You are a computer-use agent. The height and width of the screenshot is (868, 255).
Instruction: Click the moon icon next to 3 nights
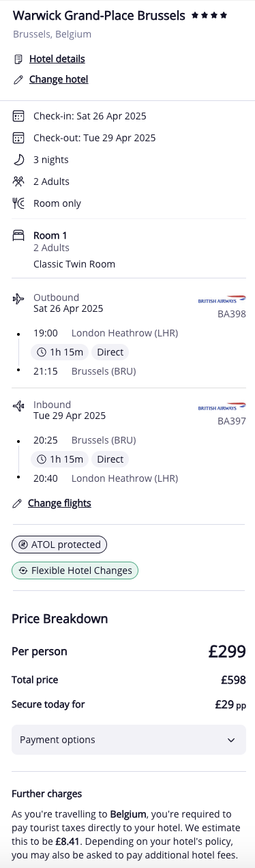(x=18, y=160)
